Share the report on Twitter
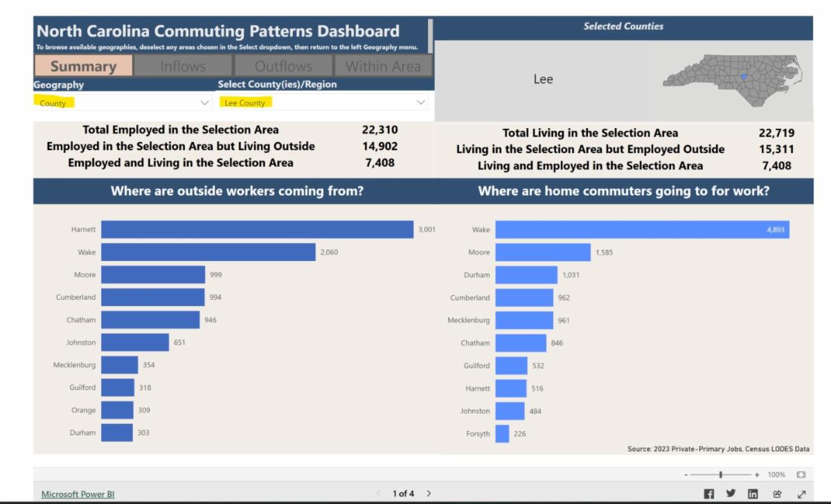This screenshot has width=831, height=504. tap(731, 494)
